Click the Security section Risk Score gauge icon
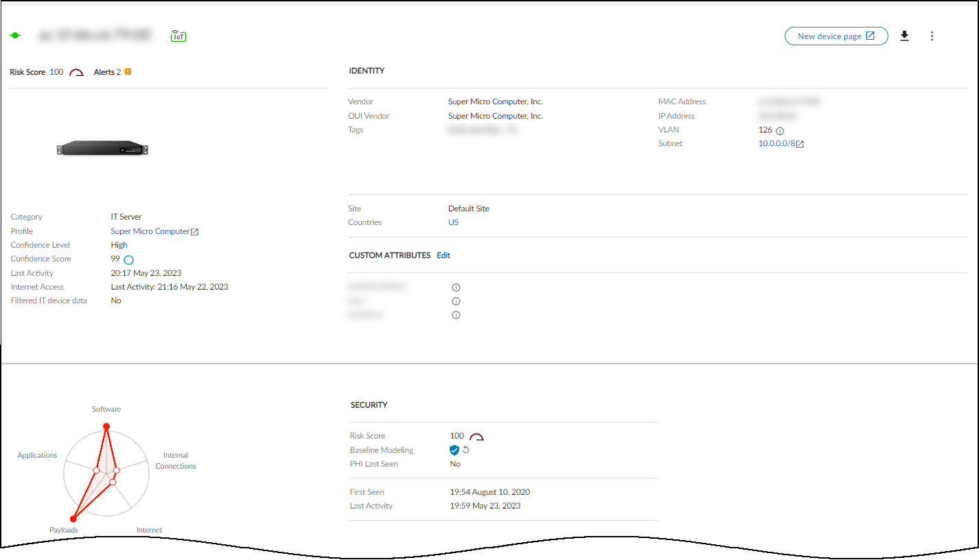Viewport: 979px width, 560px height. point(476,436)
